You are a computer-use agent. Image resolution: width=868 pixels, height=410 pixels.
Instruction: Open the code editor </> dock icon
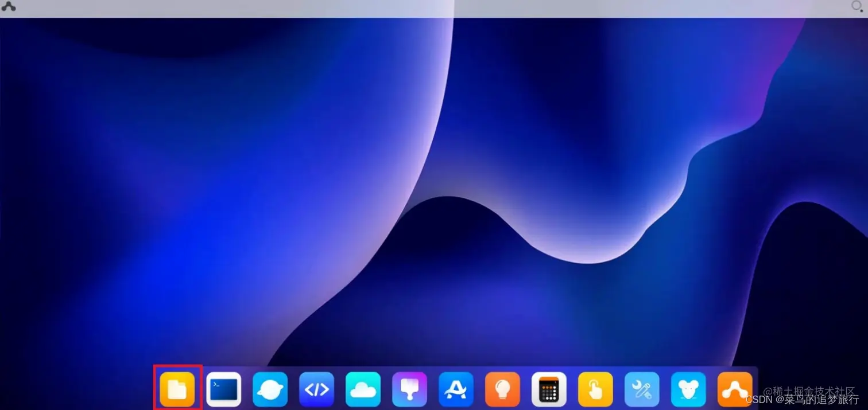click(317, 389)
